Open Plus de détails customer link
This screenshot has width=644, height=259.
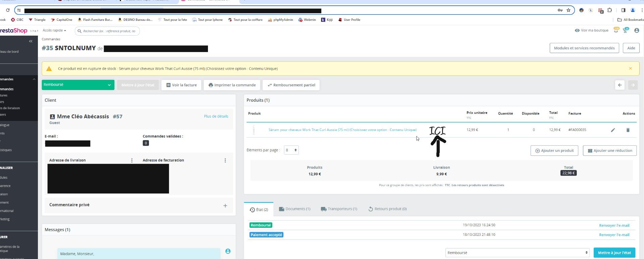[216, 116]
